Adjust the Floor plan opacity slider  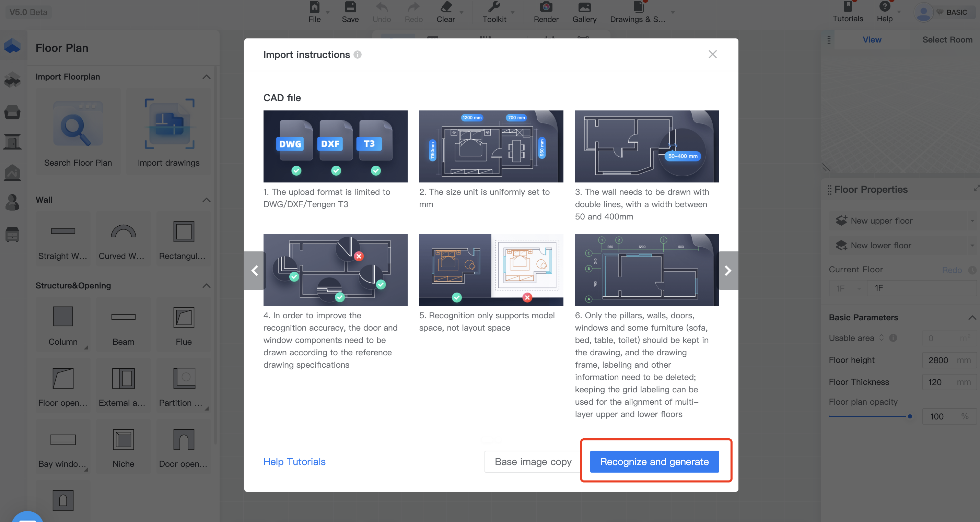(x=909, y=416)
